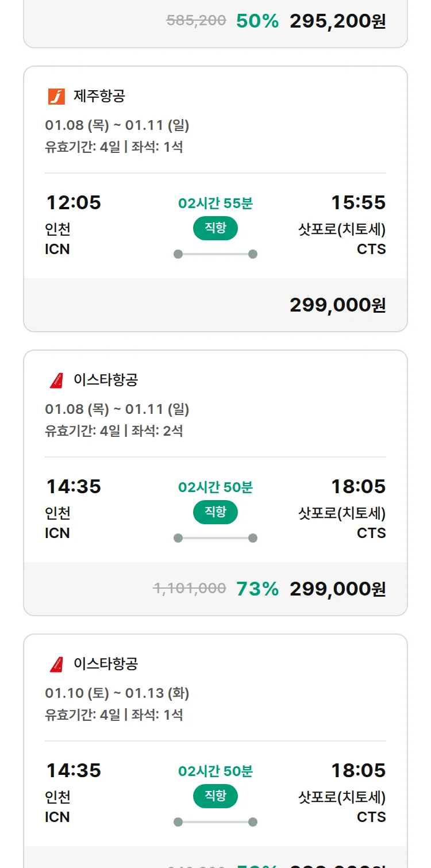Select the 제주항공 airline name
431x868 pixels.
pyautogui.click(x=99, y=96)
